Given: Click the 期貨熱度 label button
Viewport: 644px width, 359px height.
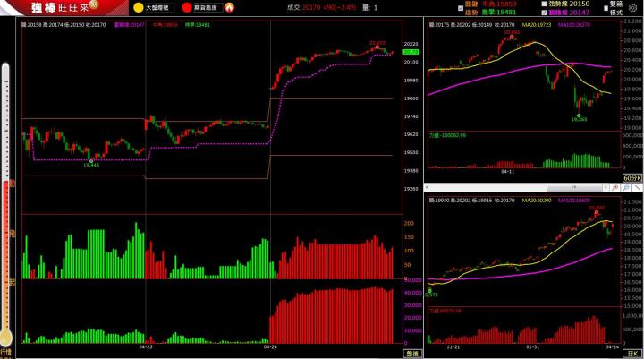Looking at the screenshot, I should [208, 7].
